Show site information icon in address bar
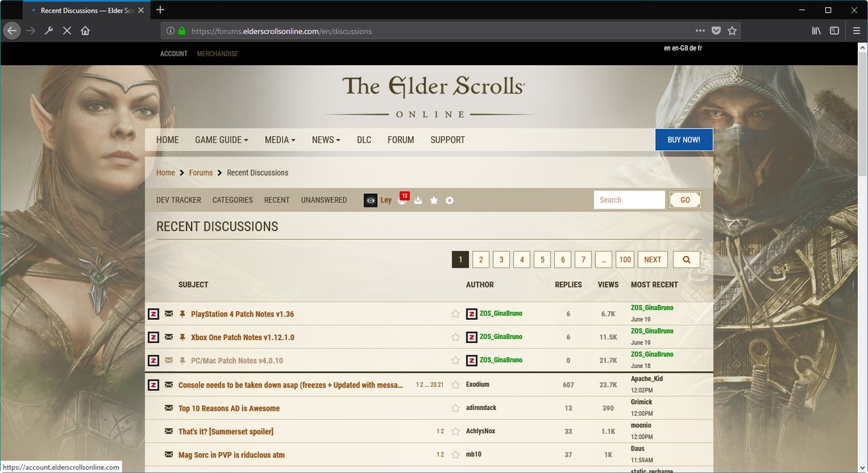 (170, 30)
